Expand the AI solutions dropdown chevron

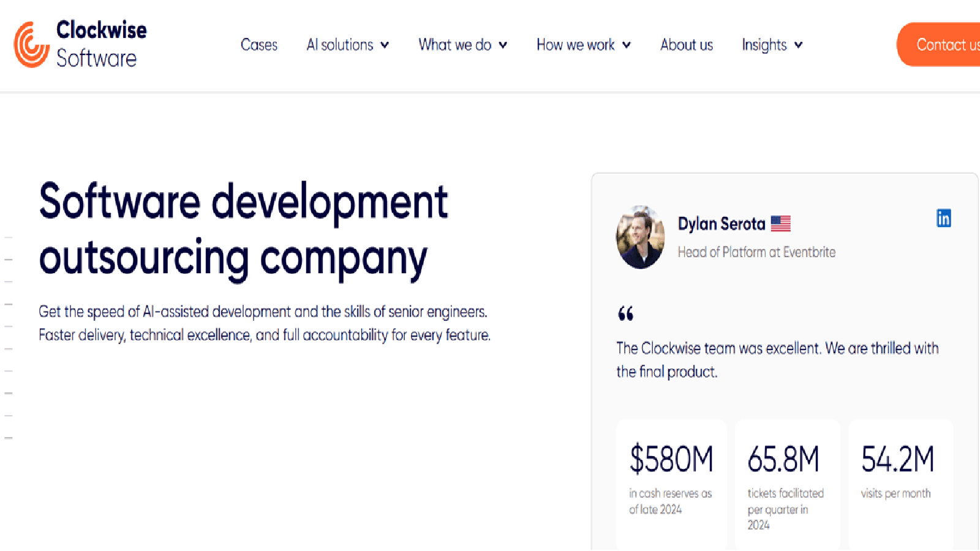click(385, 45)
